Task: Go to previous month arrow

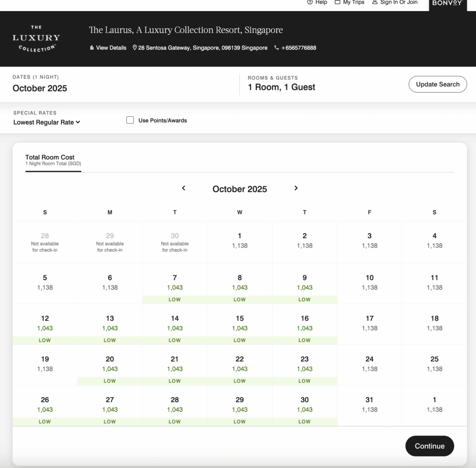Action: 184,188
